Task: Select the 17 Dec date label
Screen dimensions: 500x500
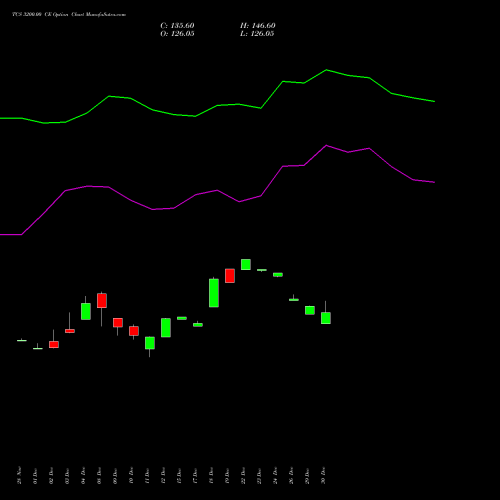Action: [195, 475]
